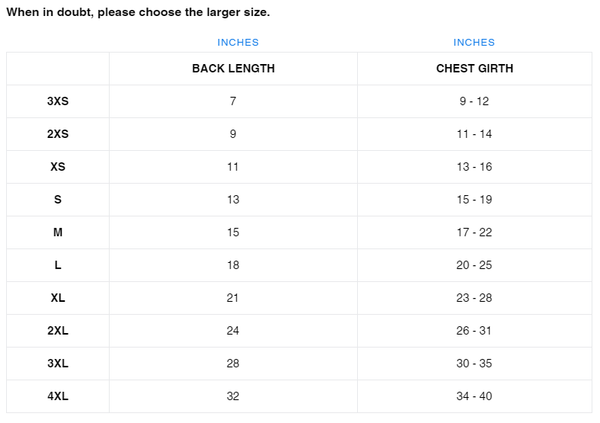Screen dimensions: 600x423
Task: Click back length value 18
Action: point(233,265)
